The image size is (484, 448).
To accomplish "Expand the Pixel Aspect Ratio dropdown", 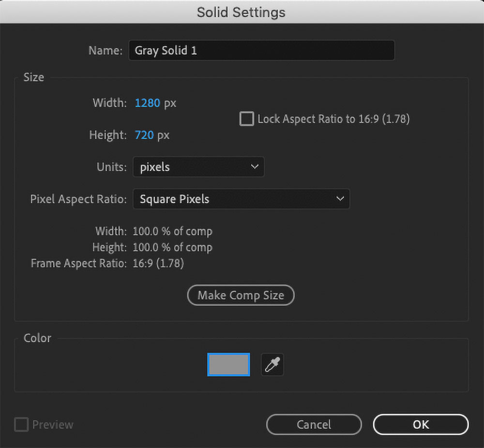I will click(241, 199).
